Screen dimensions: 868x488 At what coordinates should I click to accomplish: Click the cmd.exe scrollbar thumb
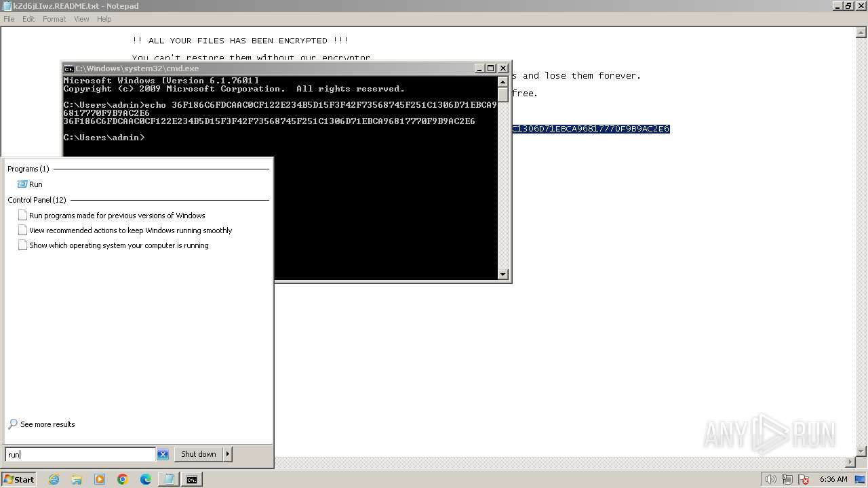(503, 94)
